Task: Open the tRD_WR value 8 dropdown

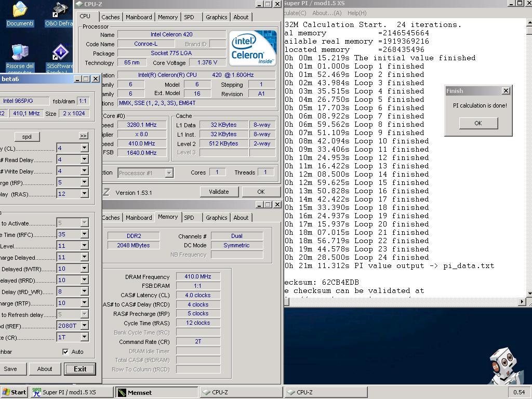Action: (85, 291)
